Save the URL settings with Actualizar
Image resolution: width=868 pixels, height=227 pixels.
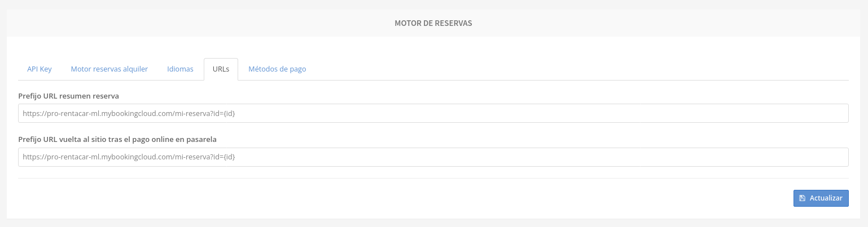[821, 198]
